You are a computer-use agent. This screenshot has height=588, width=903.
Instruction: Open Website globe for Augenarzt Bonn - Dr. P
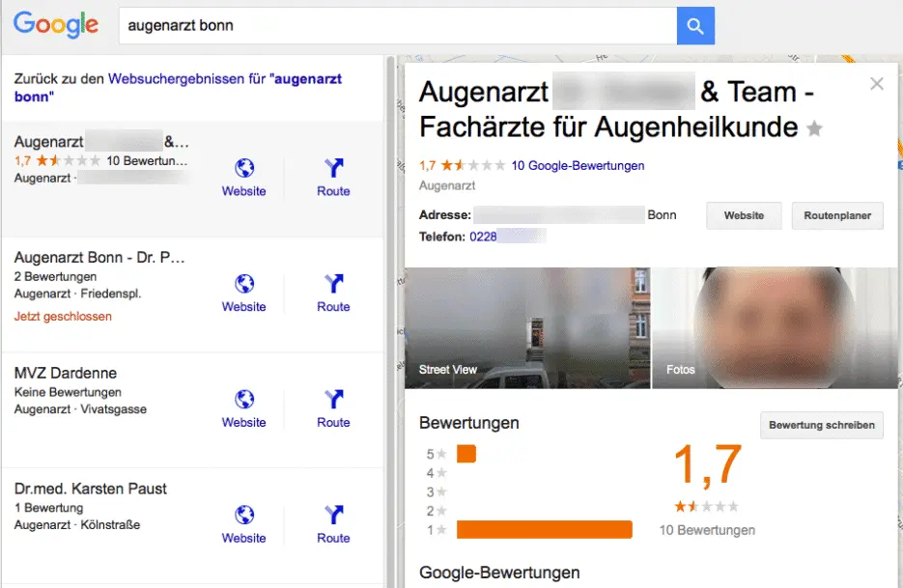244,284
